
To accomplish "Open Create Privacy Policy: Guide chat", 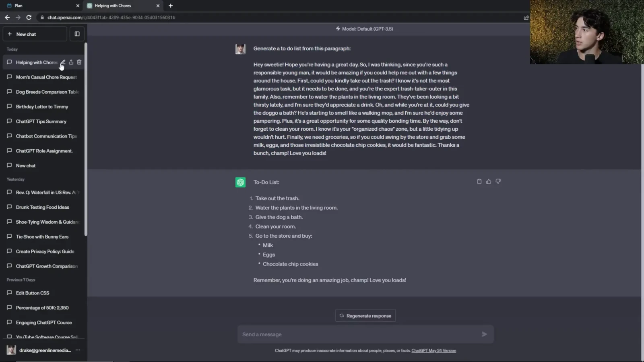I will [x=43, y=251].
